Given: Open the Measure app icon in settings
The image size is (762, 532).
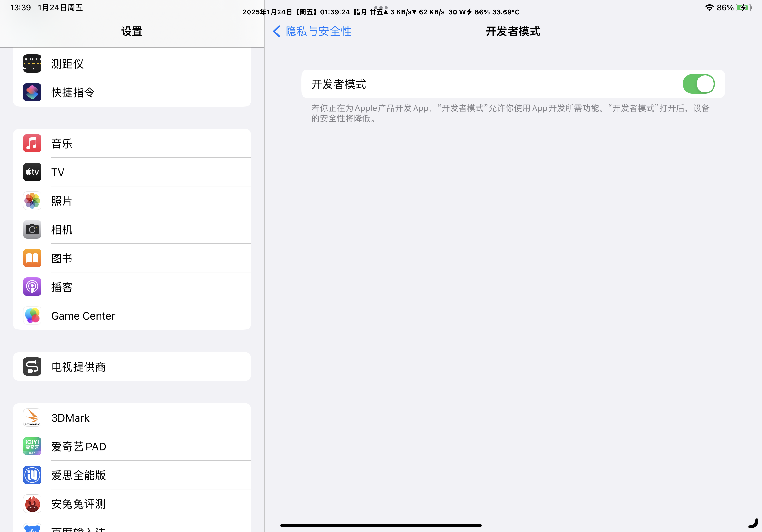Looking at the screenshot, I should (32, 63).
